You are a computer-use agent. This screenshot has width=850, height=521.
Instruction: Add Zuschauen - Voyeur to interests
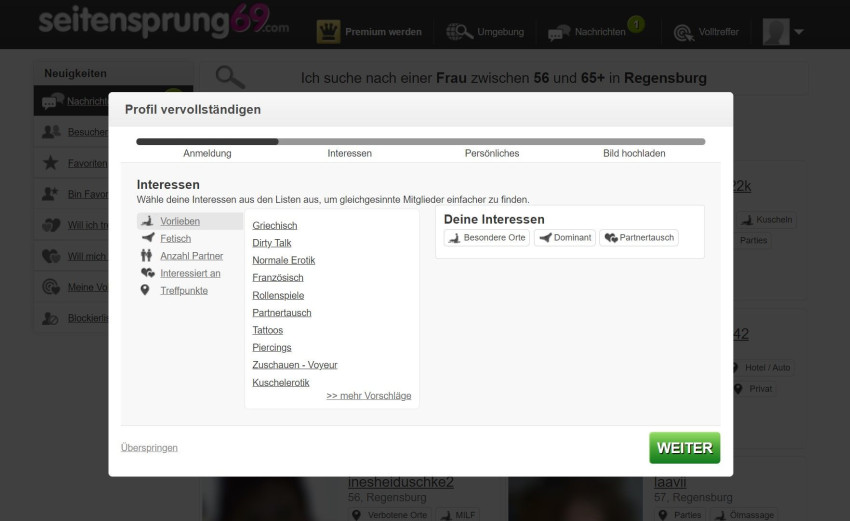295,365
